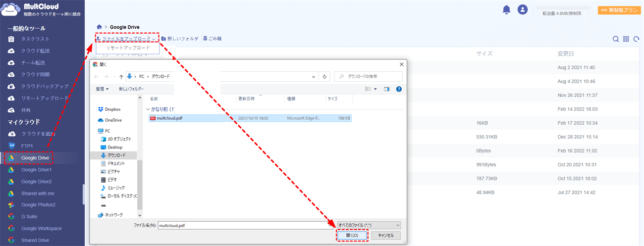Switch to grid view icon

pyautogui.click(x=626, y=39)
